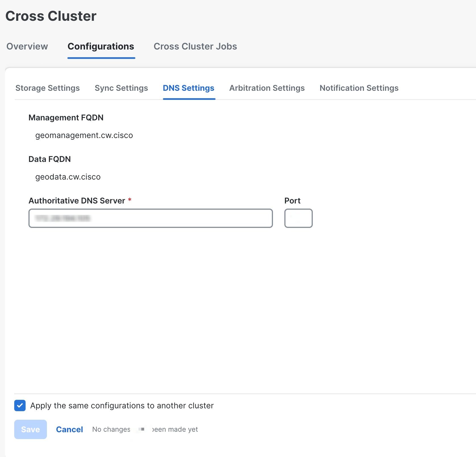Switch to Cross Cluster Jobs tab
The width and height of the screenshot is (476, 457).
point(195,46)
